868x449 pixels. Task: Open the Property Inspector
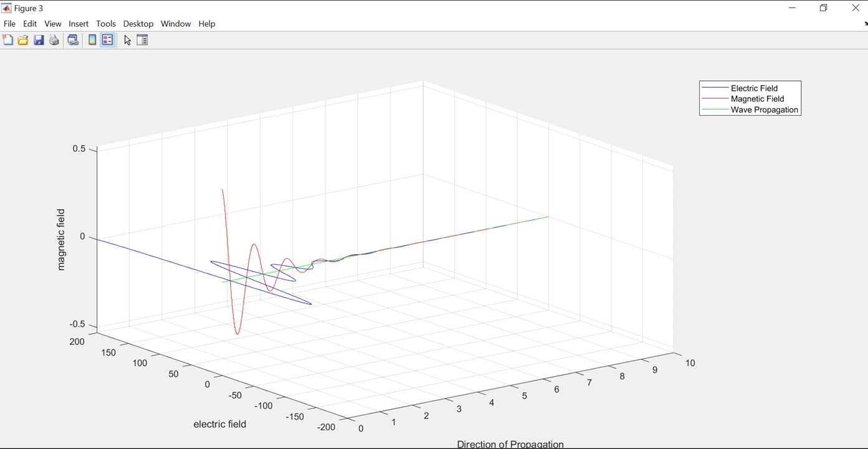[142, 39]
